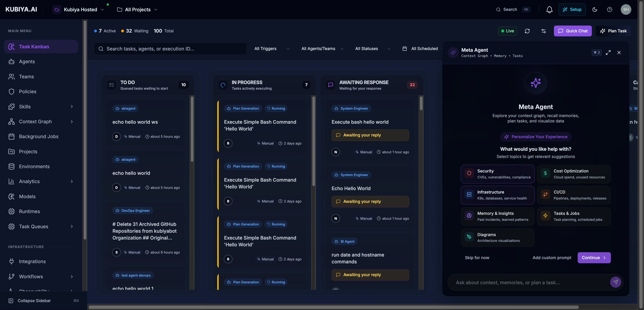Select the Security topic card
644x310 pixels.
pyautogui.click(x=497, y=174)
